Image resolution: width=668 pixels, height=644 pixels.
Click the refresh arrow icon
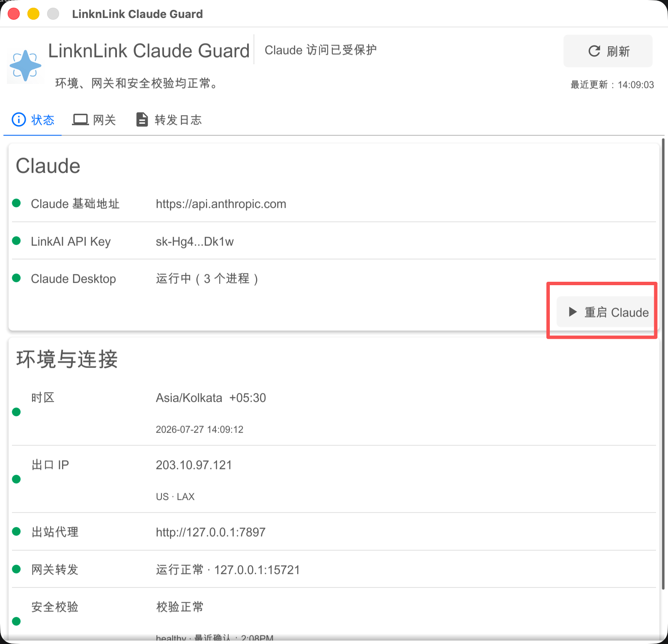pyautogui.click(x=594, y=51)
